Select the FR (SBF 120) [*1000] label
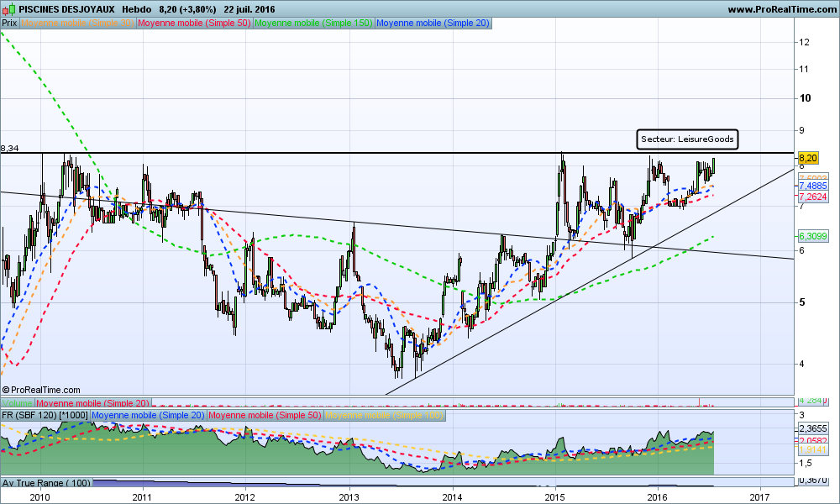 tap(45, 415)
